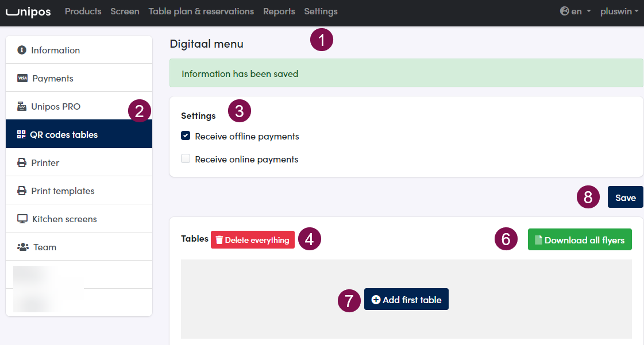This screenshot has width=644, height=345.
Task: Open the Screen menu
Action: pos(125,11)
